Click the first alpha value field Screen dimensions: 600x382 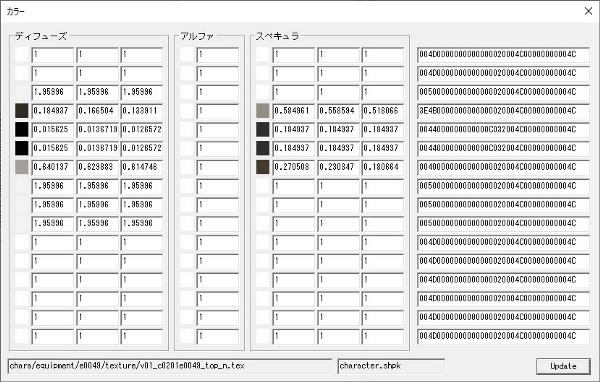pyautogui.click(x=218, y=55)
